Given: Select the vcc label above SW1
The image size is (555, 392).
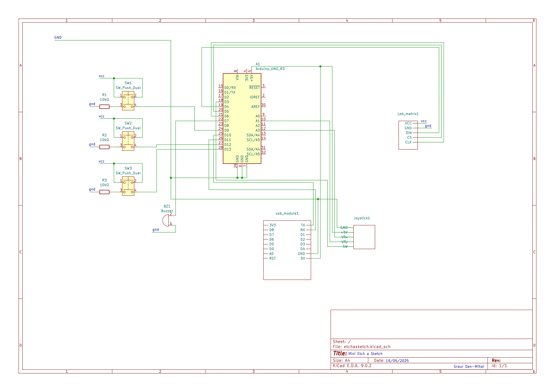Looking at the screenshot, I should 101,76.
